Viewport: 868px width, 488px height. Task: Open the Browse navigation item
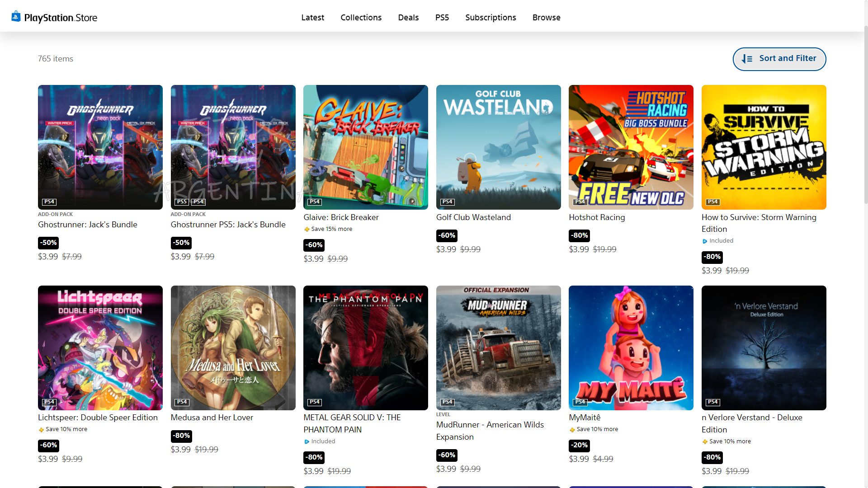coord(546,17)
